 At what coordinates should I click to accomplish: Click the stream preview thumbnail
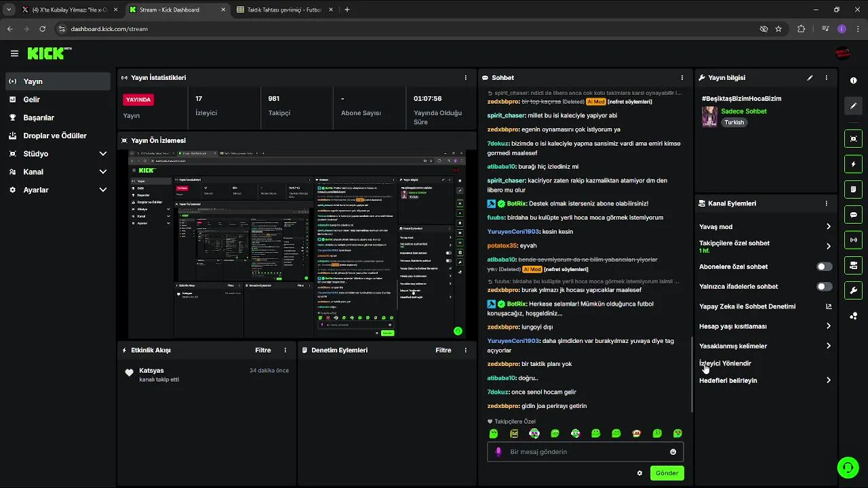click(297, 244)
